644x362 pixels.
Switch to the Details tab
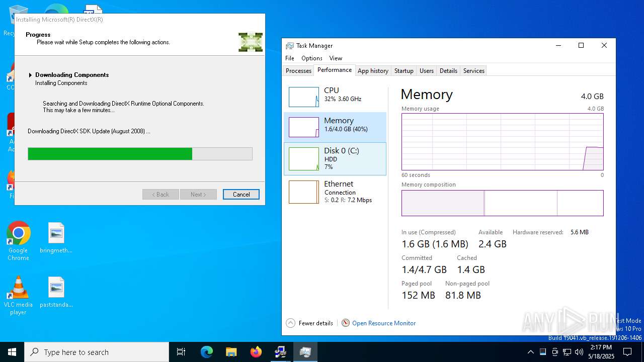448,71
